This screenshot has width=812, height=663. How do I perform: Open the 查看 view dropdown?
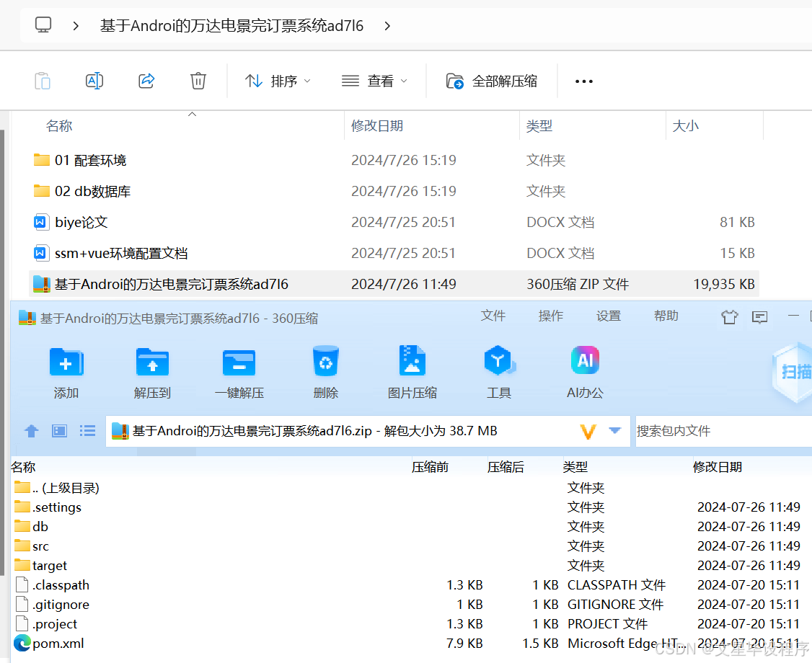point(374,81)
